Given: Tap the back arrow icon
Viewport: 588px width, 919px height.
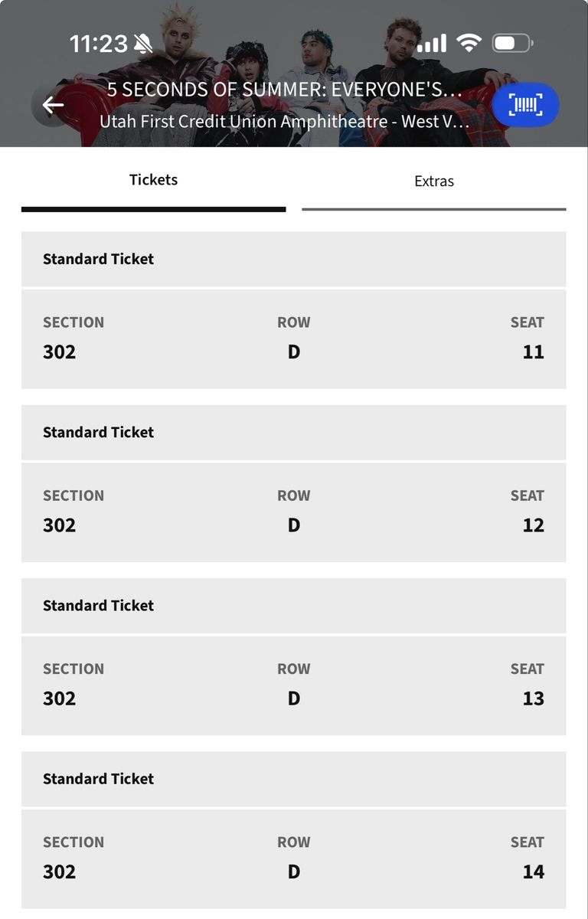Looking at the screenshot, I should [53, 105].
